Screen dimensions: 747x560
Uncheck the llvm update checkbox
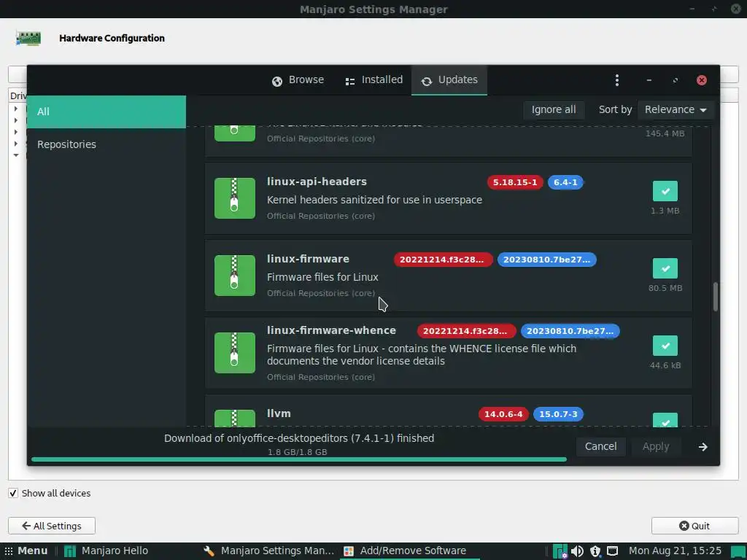[665, 419]
